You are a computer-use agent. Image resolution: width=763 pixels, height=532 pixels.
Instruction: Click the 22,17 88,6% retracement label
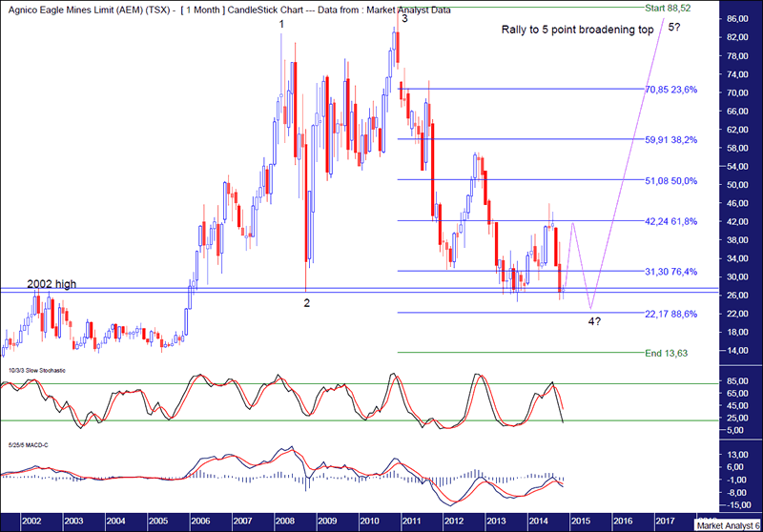pos(670,313)
